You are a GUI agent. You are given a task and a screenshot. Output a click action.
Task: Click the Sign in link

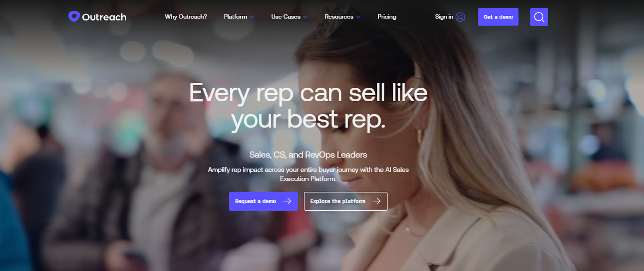(444, 16)
